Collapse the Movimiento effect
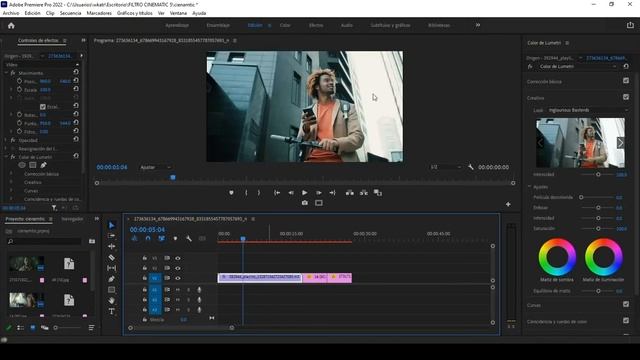Viewport: 640px width, 360px height. [6, 73]
